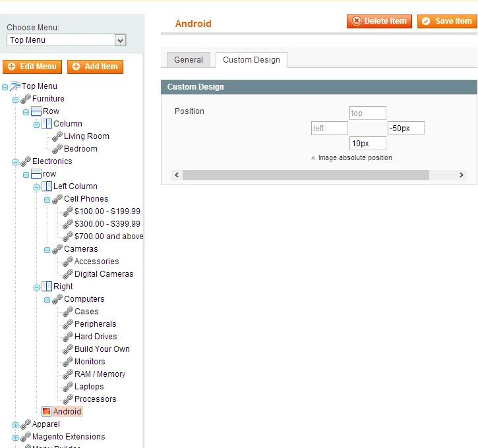
Task: Click the Top Menu root icon
Action: tap(15, 86)
